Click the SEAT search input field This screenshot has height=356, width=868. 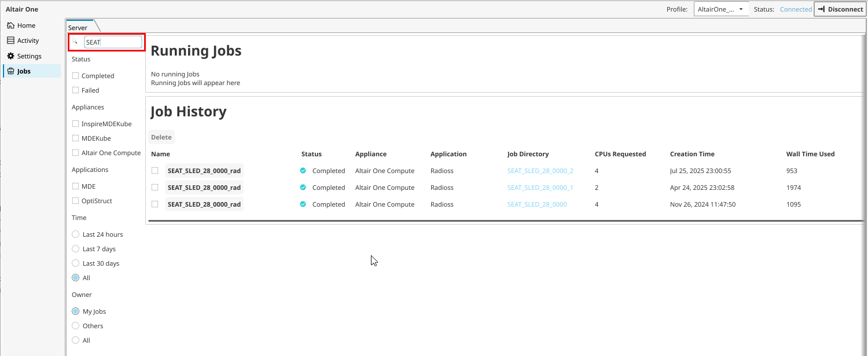(112, 42)
